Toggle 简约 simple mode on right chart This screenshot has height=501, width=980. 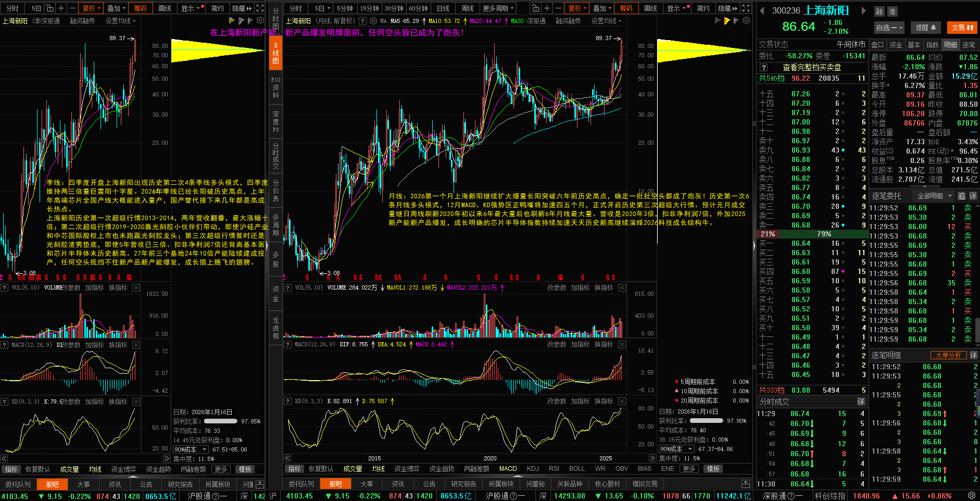(703, 8)
